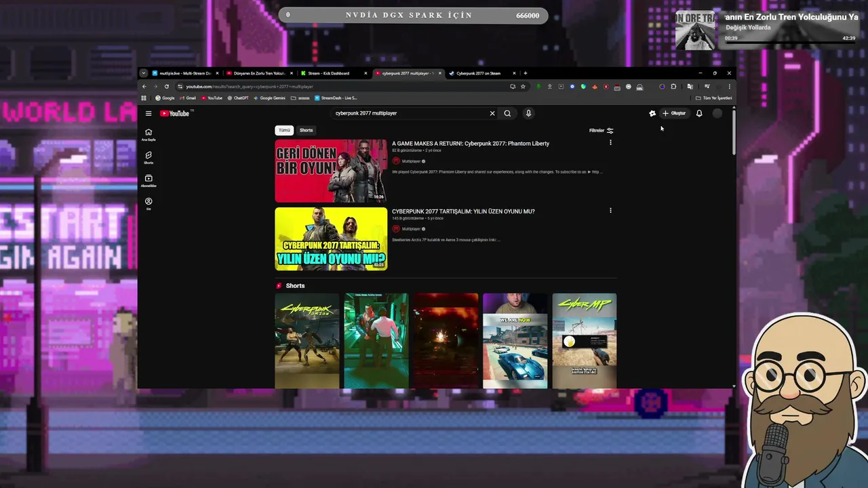The image size is (868, 488).
Task: Open ChatGPT bookmark
Action: point(238,98)
